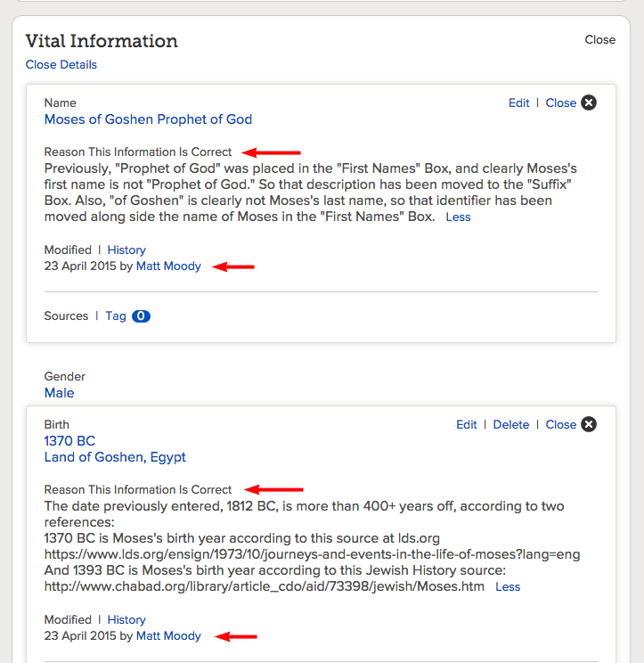Click the Gender label
The image size is (644, 663).
tap(65, 376)
